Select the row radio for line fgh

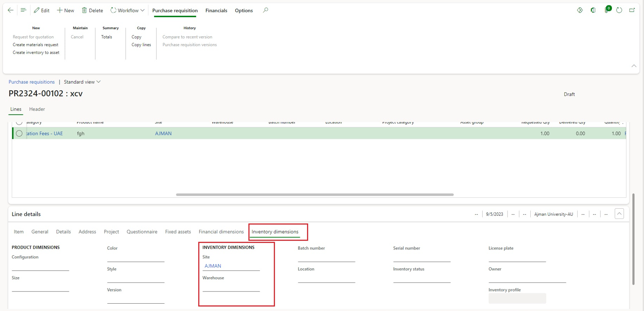click(x=19, y=133)
